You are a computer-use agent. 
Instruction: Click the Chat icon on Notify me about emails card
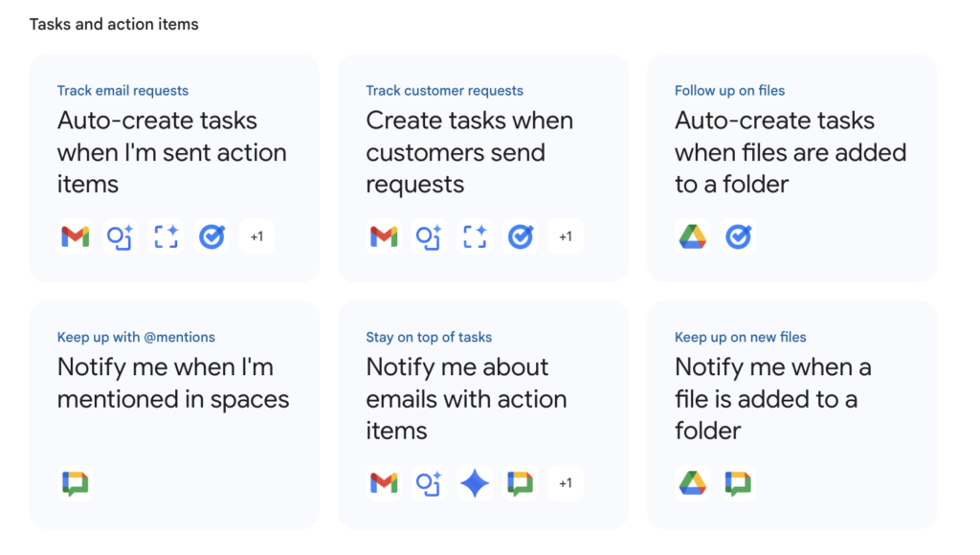click(520, 483)
